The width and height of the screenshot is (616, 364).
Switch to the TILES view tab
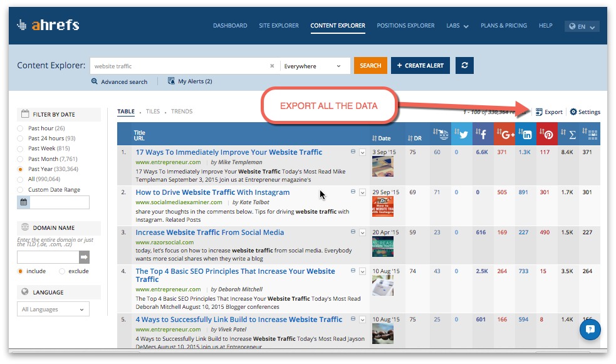point(153,111)
